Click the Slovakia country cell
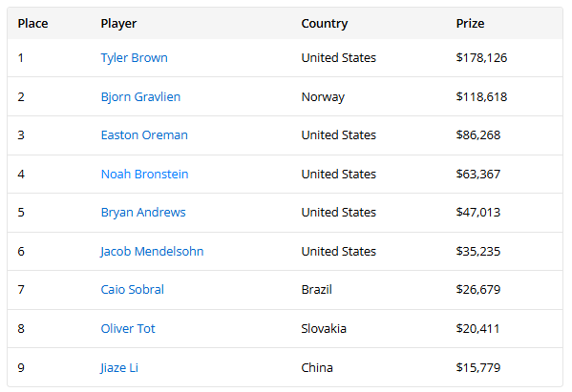 coord(324,329)
